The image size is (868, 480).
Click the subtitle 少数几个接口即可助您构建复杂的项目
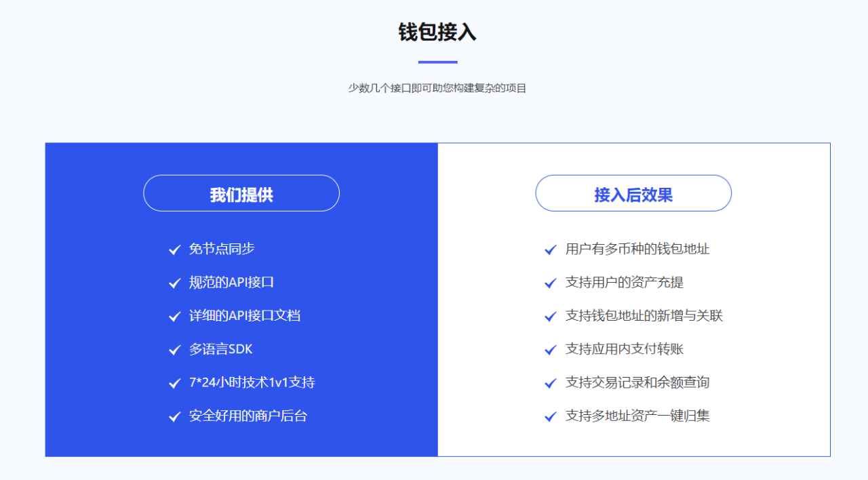437,88
